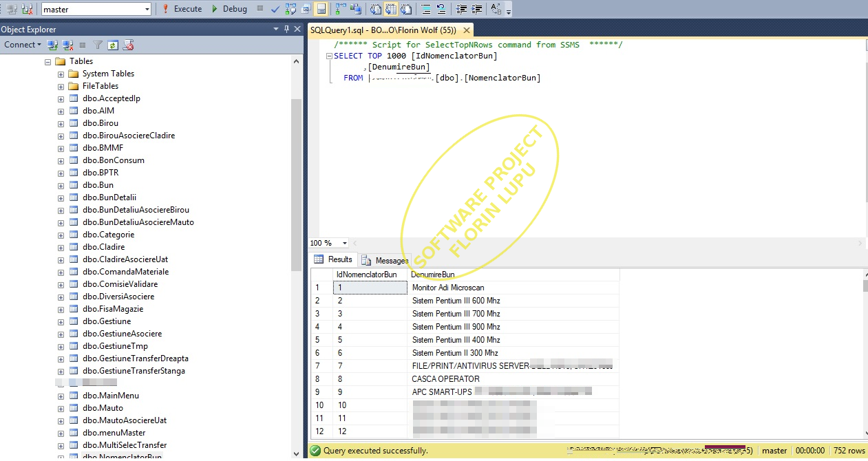Select cell 'Monitor Adi Microscan'

pos(513,288)
